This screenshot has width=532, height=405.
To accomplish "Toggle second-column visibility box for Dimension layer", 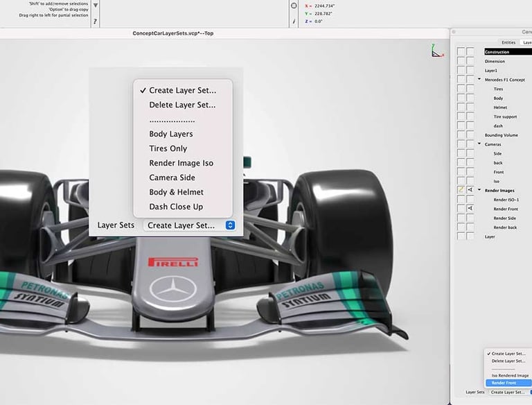I will point(470,61).
